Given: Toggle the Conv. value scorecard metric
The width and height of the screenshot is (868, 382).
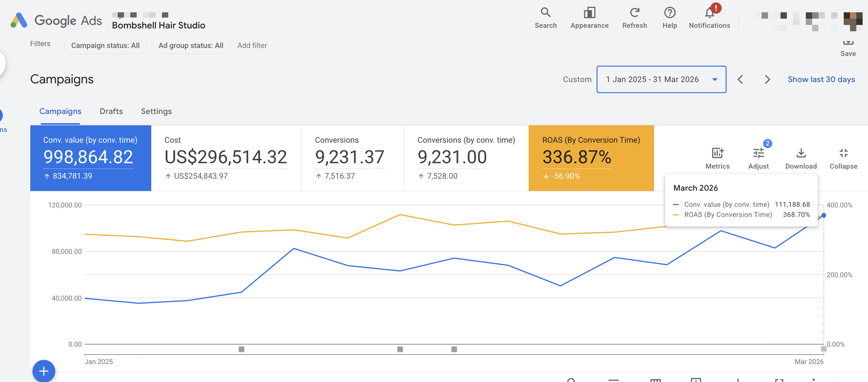Looking at the screenshot, I should click(x=91, y=158).
